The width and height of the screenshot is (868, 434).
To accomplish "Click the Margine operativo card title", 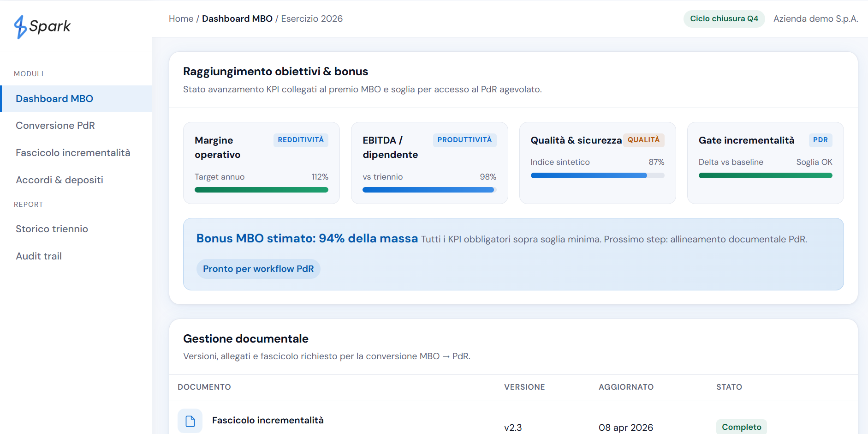I will [x=218, y=147].
